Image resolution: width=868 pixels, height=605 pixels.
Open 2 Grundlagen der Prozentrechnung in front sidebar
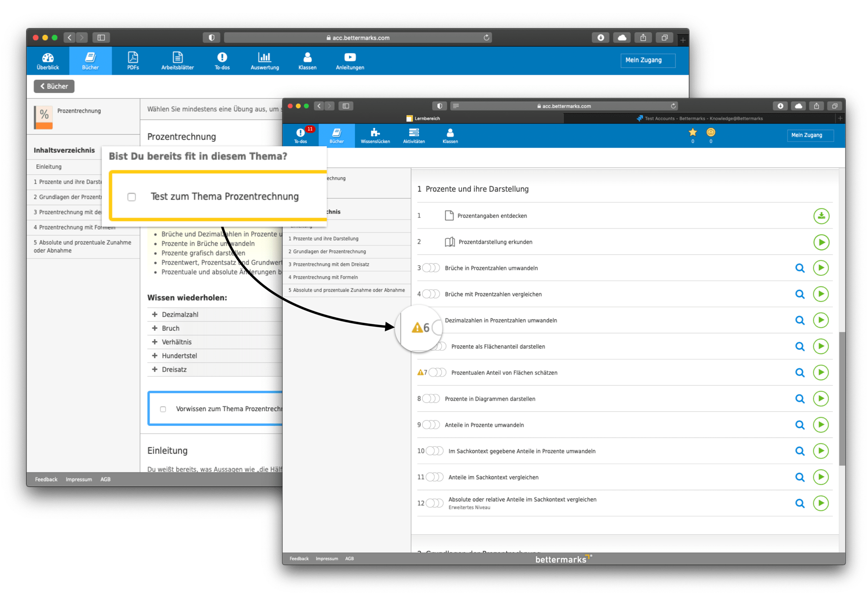coord(327,251)
